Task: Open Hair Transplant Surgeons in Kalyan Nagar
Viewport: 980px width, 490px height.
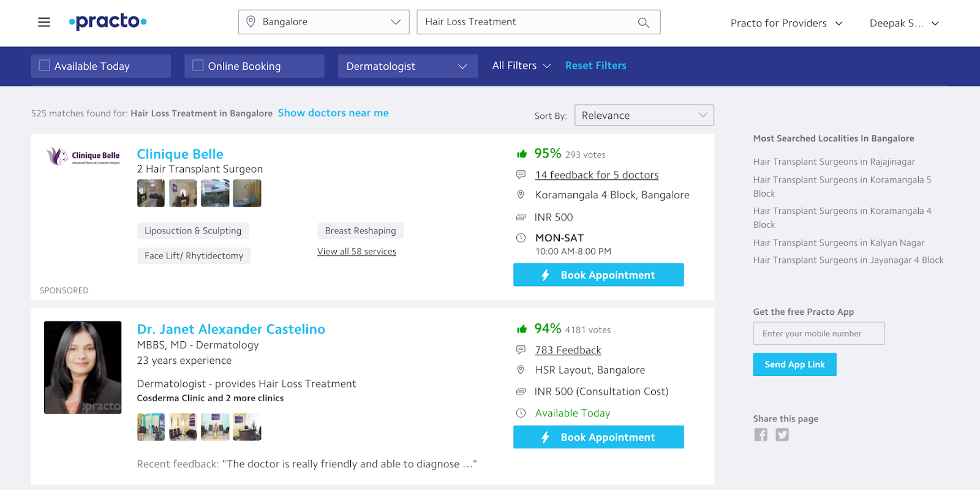Action: point(839,243)
